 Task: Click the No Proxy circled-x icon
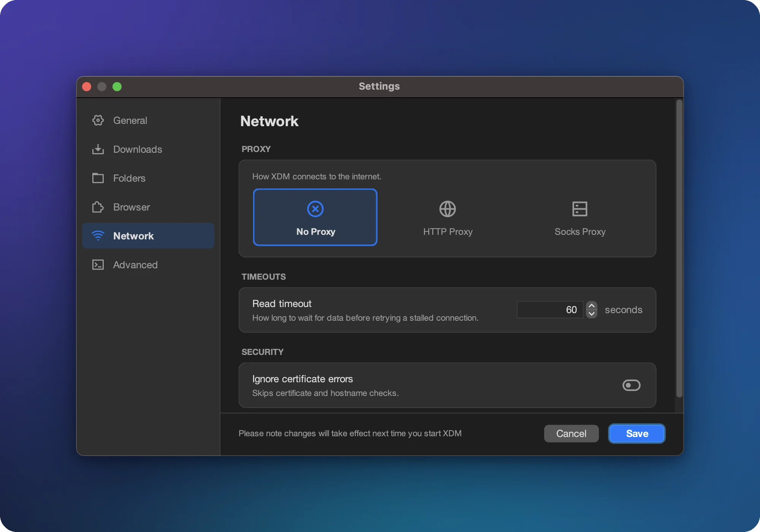(315, 209)
